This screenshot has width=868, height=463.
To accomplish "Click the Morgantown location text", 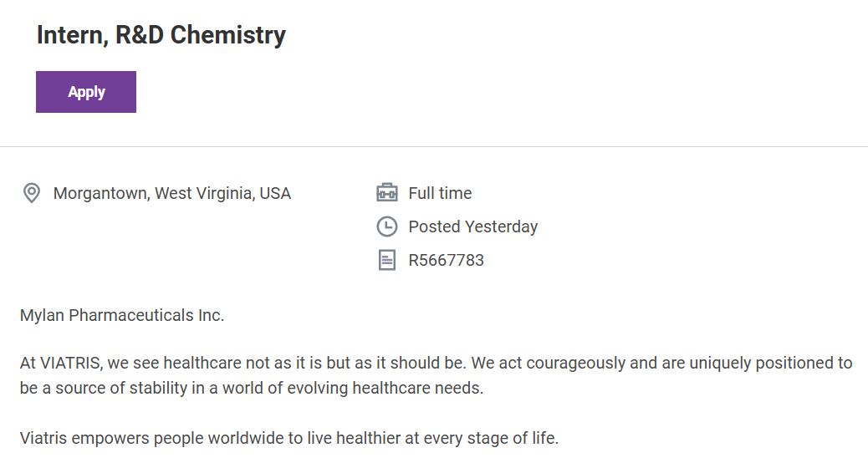I will click(101, 194).
